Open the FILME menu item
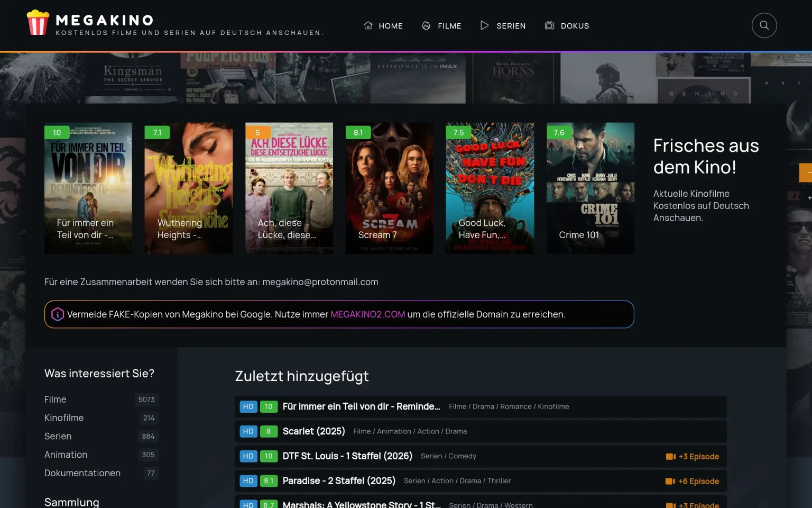The height and width of the screenshot is (508, 812). 441,25
